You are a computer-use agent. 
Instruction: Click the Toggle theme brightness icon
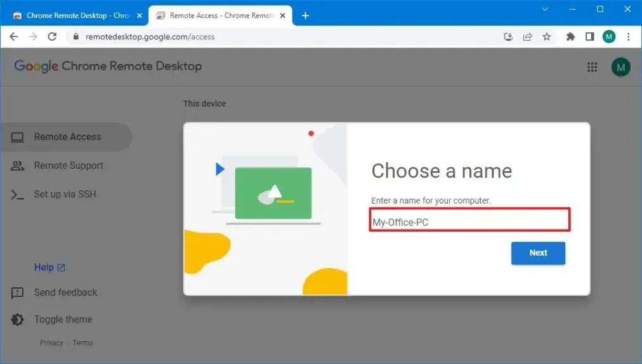pos(17,320)
